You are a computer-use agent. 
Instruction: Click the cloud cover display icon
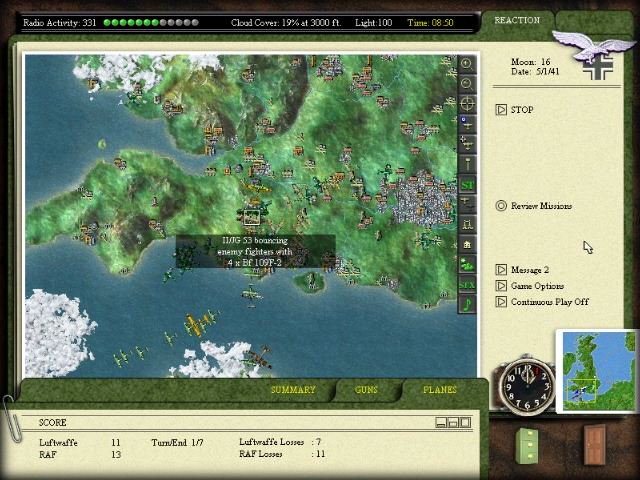coord(467,265)
